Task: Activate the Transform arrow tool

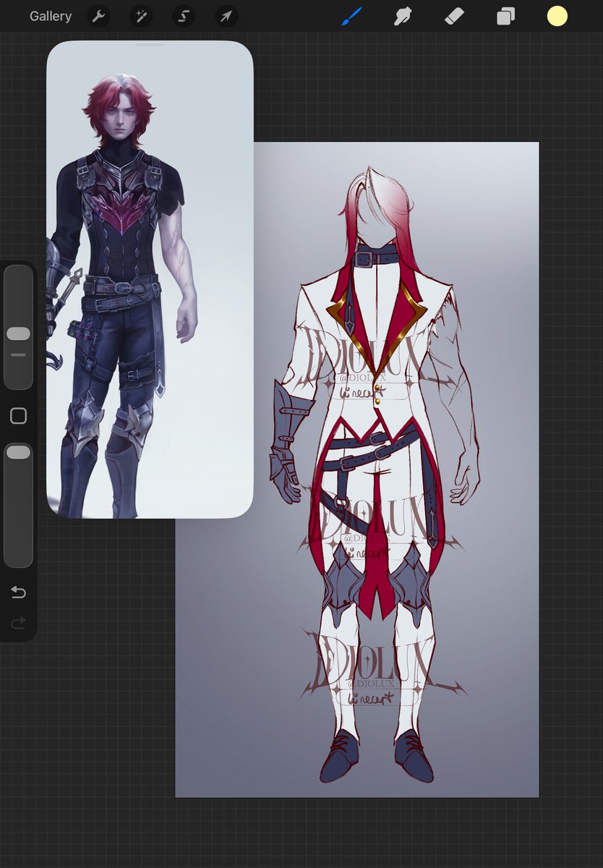Action: (226, 16)
